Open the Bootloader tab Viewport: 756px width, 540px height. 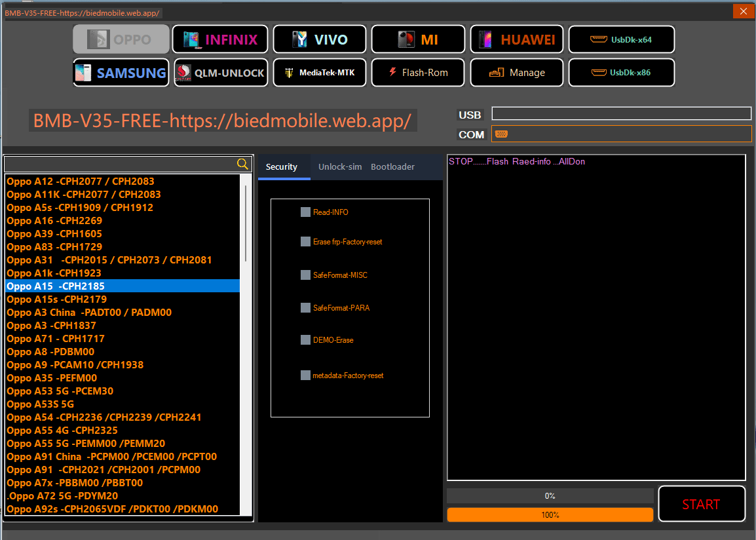pyautogui.click(x=392, y=166)
